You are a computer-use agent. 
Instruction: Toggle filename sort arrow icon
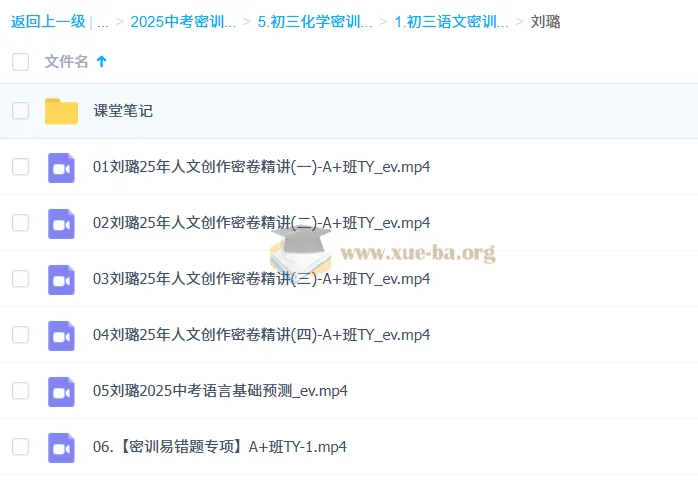101,61
